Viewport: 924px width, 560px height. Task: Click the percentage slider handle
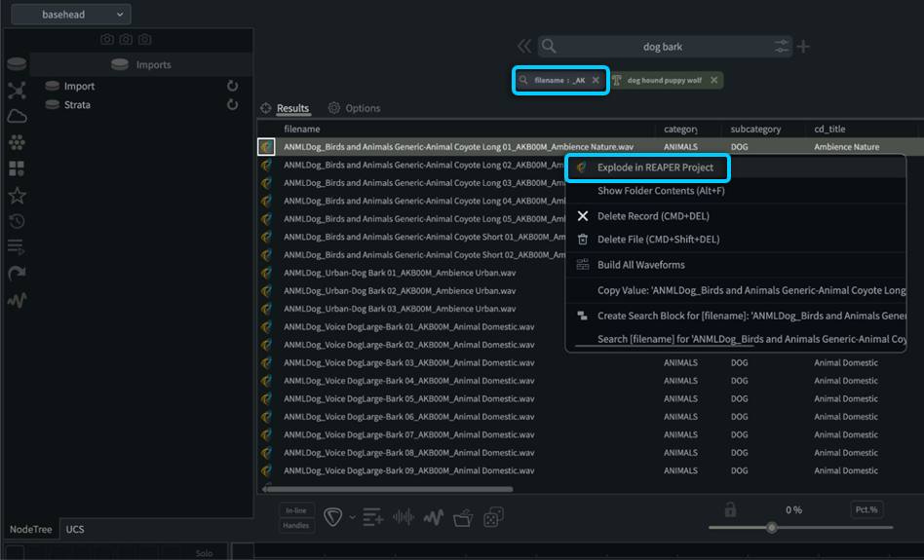coord(772,527)
